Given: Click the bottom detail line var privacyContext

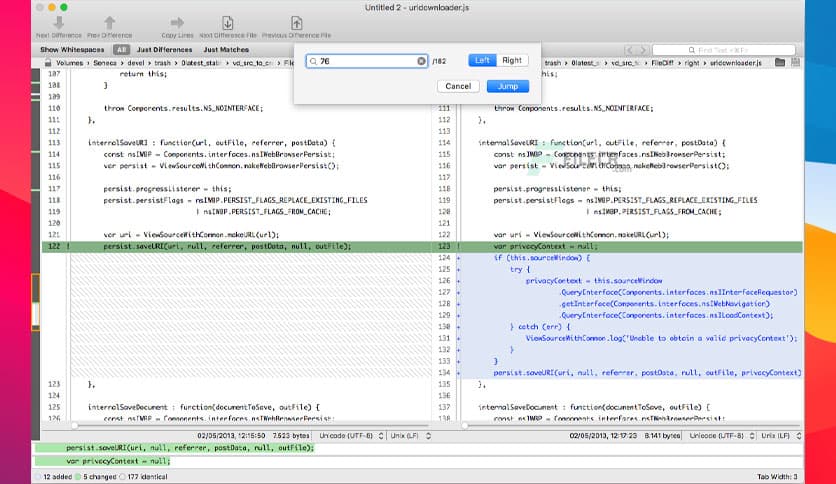Looking at the screenshot, I should pyautogui.click(x=118, y=461).
